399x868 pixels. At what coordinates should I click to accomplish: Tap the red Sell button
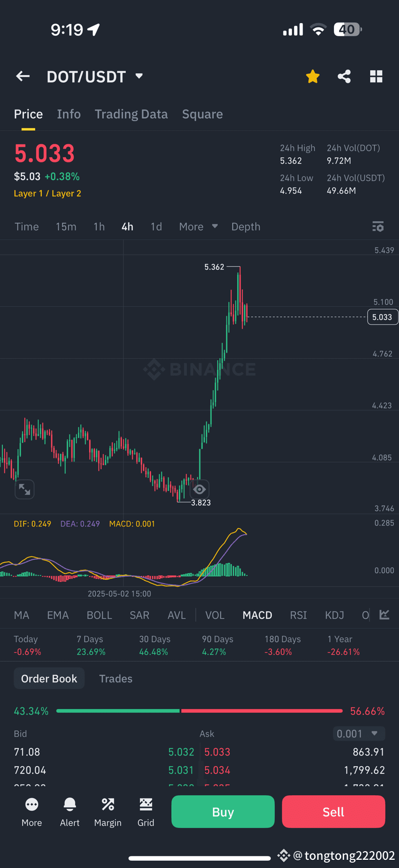[x=333, y=812]
